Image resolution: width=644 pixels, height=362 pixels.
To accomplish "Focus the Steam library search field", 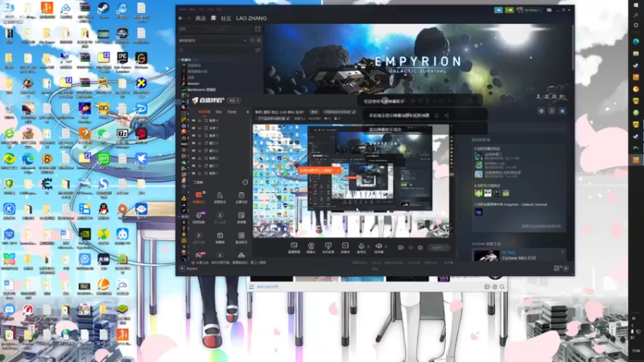I will coord(216,50).
